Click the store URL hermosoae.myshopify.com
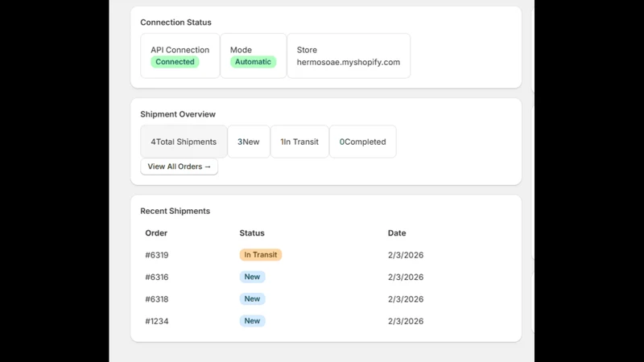The width and height of the screenshot is (644, 362). point(349,62)
